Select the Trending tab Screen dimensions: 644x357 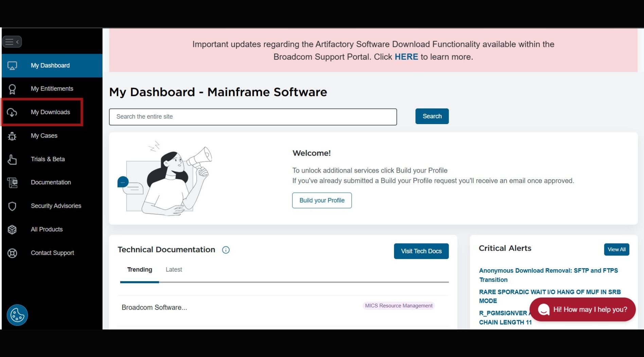140,270
